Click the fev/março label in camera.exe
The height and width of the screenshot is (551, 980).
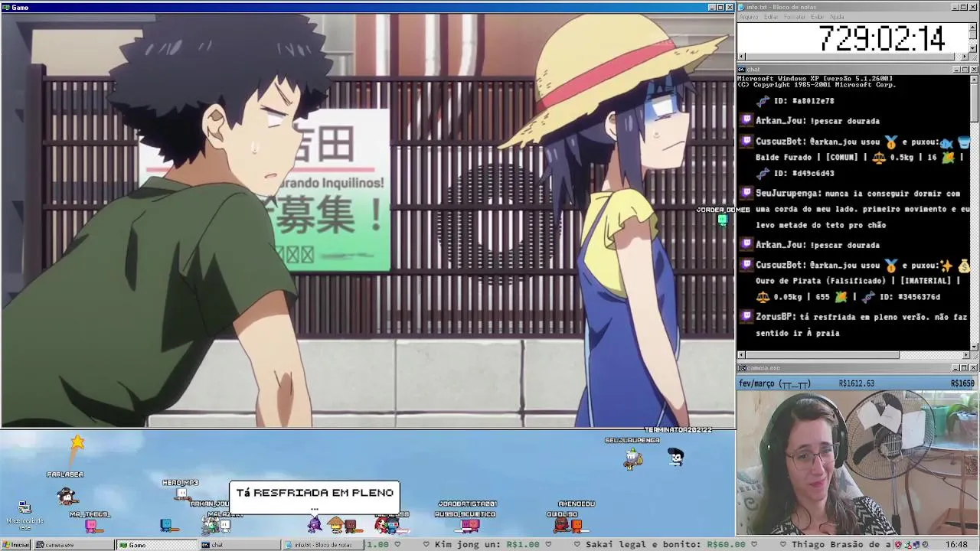tap(774, 383)
